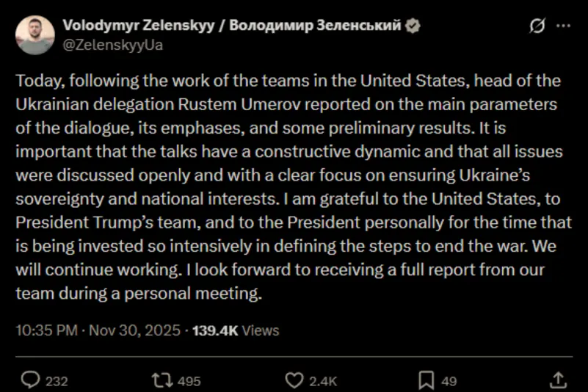The width and height of the screenshot is (588, 392).
Task: Click the 232 replies count
Action: point(57,380)
